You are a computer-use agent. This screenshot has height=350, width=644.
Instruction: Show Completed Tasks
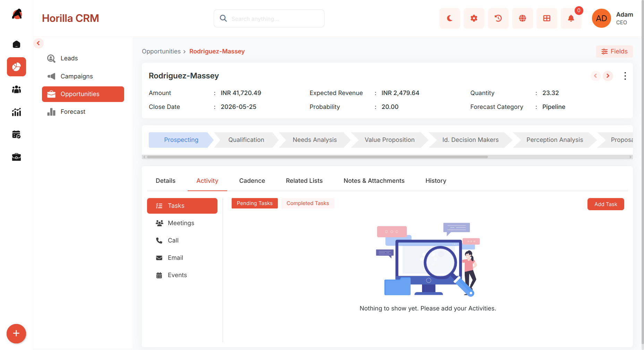pyautogui.click(x=308, y=203)
